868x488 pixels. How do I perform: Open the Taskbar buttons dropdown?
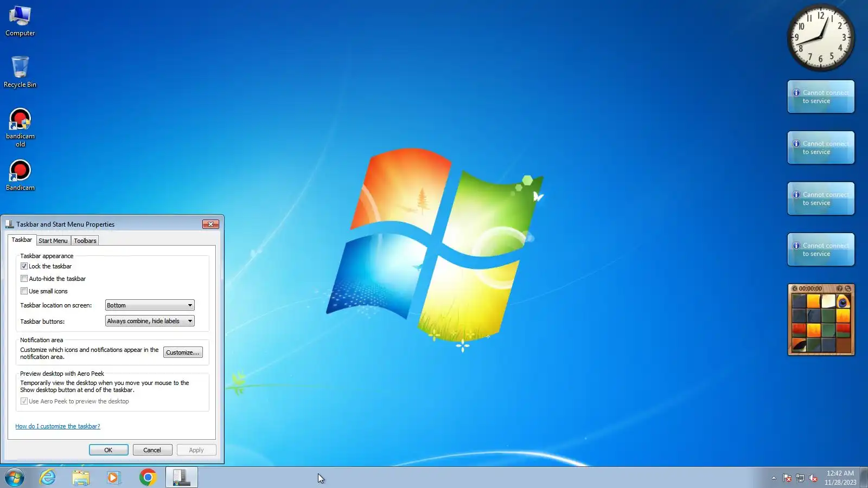(150, 321)
